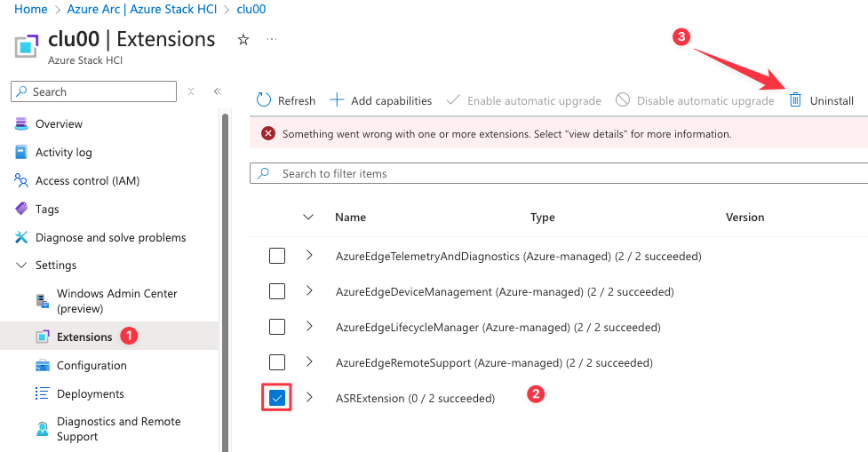Uncheck the ASRExtension checkbox
Image resolution: width=868 pixels, height=452 pixels.
(x=277, y=398)
